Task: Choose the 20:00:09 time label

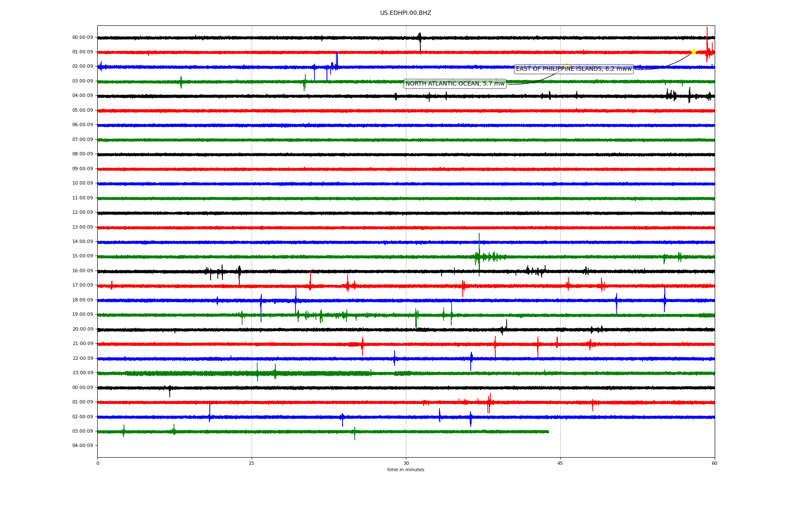Action: click(82, 329)
